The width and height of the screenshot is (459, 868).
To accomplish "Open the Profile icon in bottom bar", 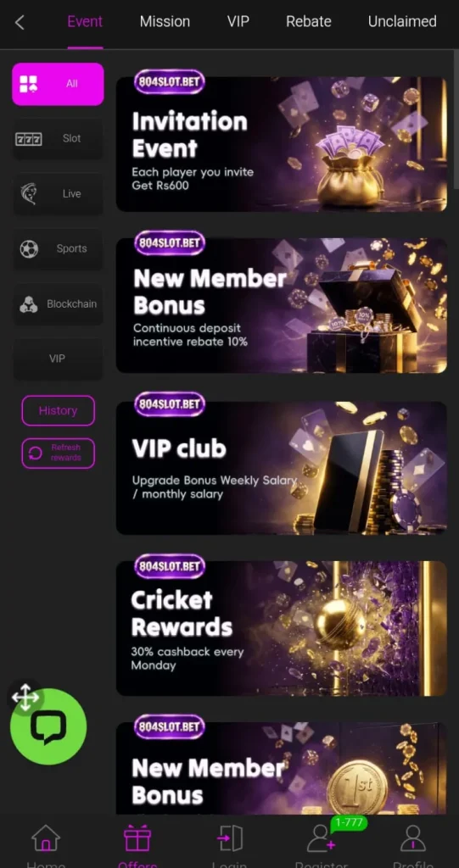I will (413, 838).
